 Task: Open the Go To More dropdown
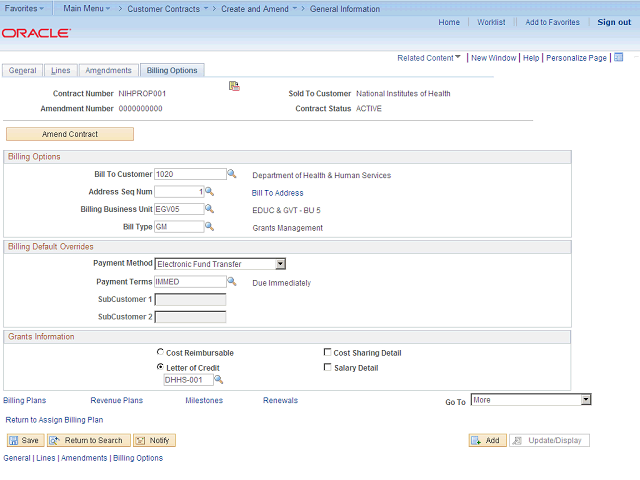coord(531,400)
